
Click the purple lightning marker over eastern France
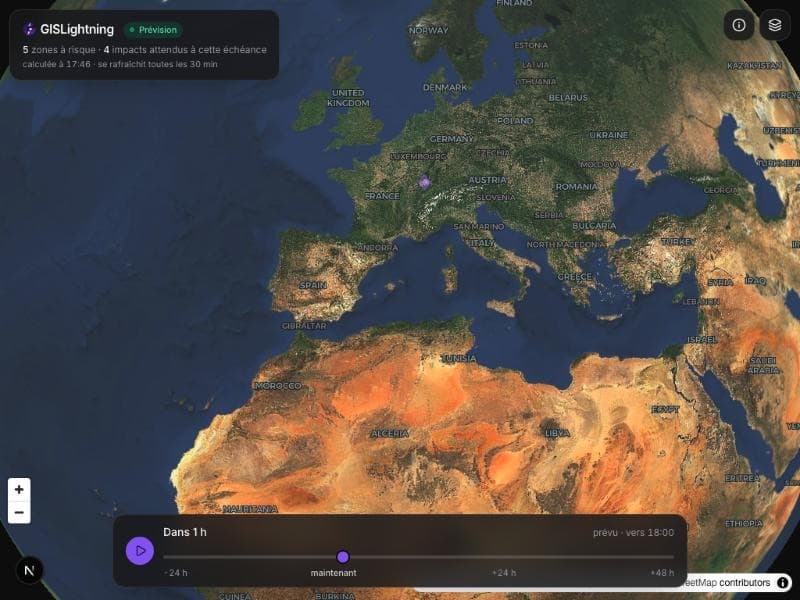[424, 181]
